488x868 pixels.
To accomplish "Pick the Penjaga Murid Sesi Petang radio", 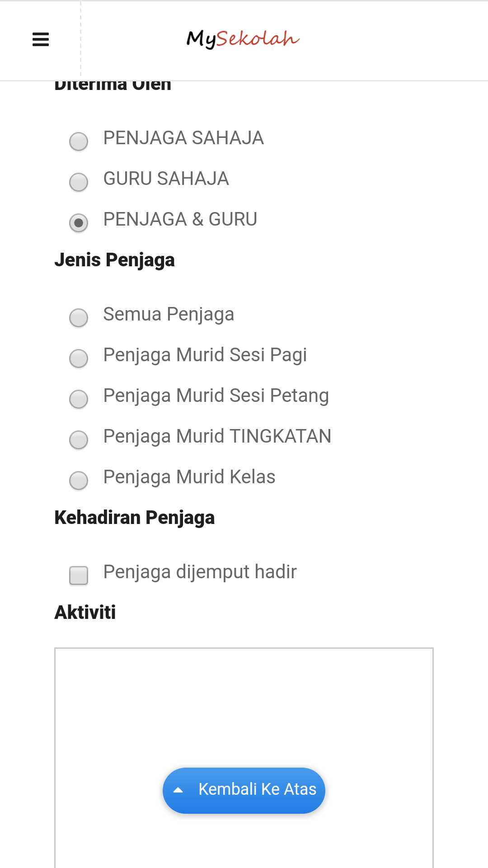I will (79, 399).
